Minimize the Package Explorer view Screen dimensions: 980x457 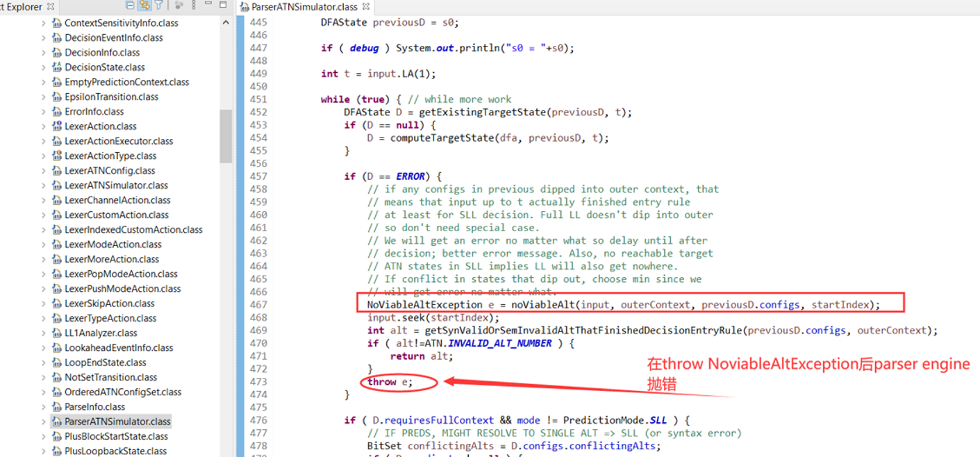click(208, 5)
